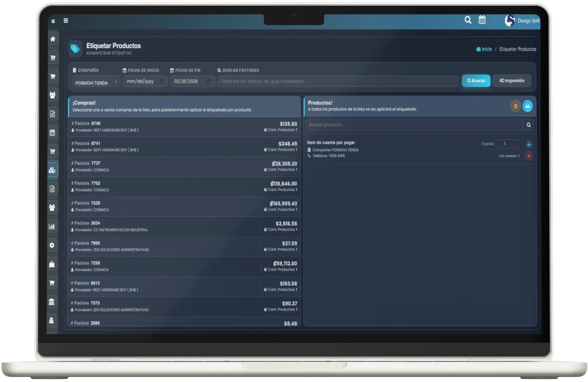Open the calendar icon in the top bar
The image size is (588, 382).
(x=482, y=20)
